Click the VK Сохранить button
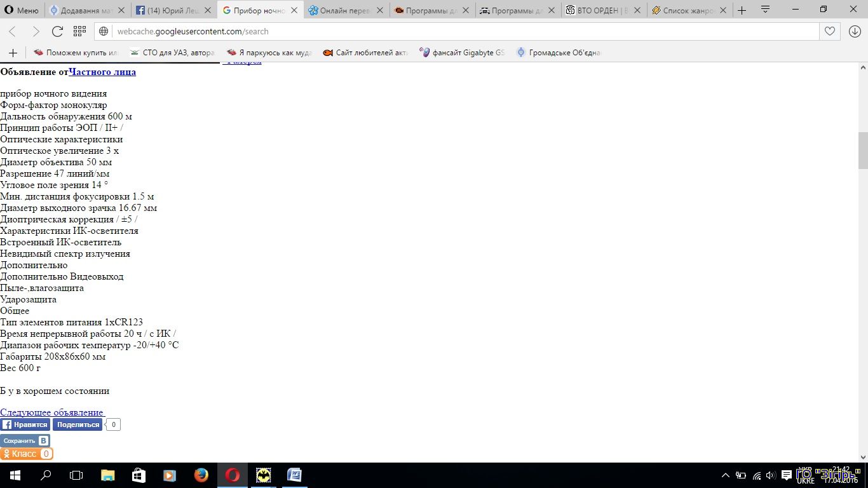 pos(25,440)
